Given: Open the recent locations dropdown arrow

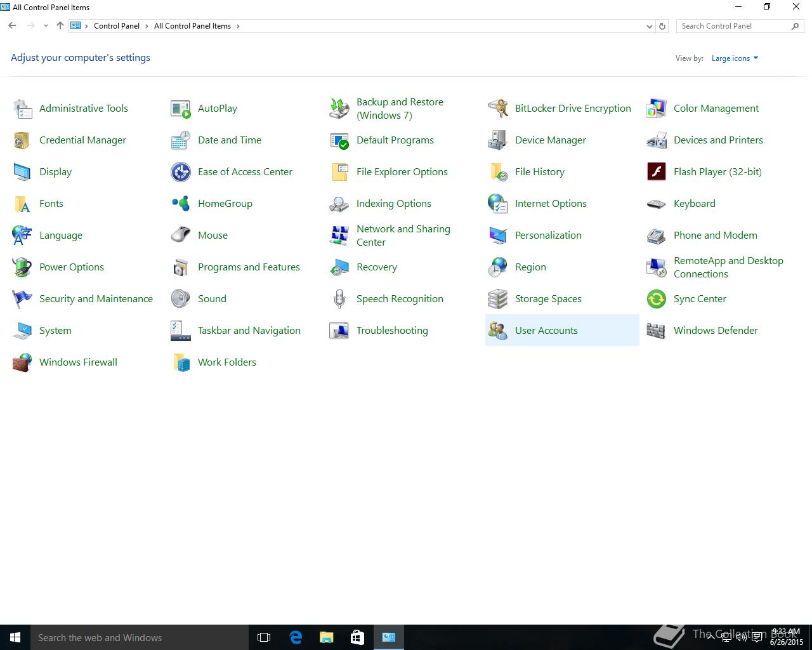Looking at the screenshot, I should click(x=46, y=26).
